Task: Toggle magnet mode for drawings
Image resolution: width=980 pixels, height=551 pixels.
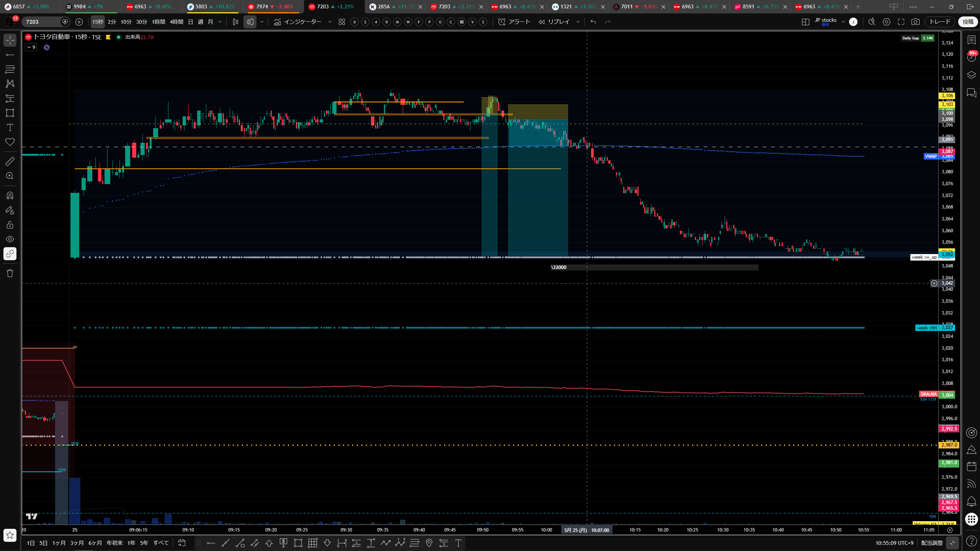Action: [x=10, y=196]
